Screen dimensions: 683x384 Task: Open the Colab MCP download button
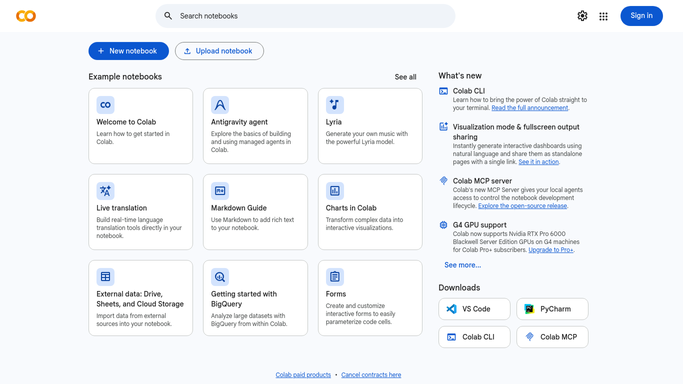(552, 337)
